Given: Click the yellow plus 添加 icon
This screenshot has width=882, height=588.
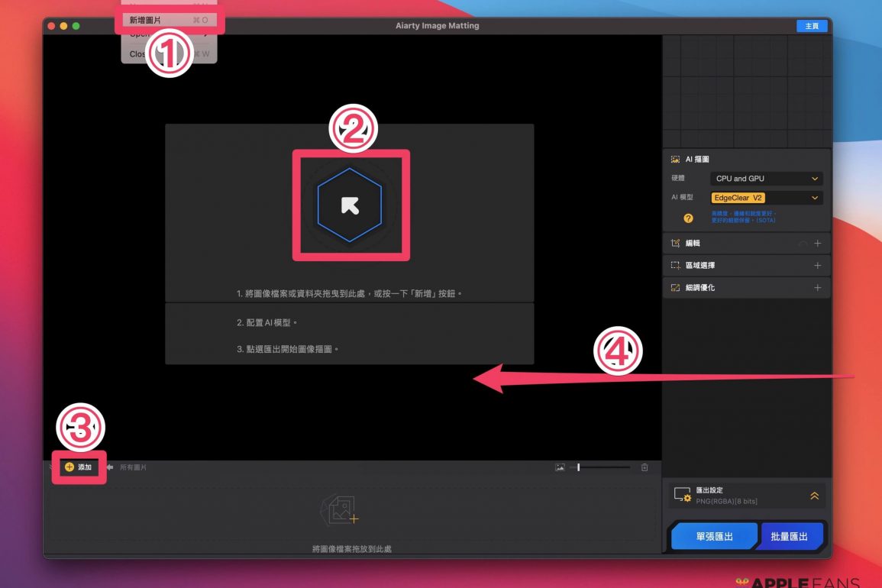Looking at the screenshot, I should (x=69, y=467).
